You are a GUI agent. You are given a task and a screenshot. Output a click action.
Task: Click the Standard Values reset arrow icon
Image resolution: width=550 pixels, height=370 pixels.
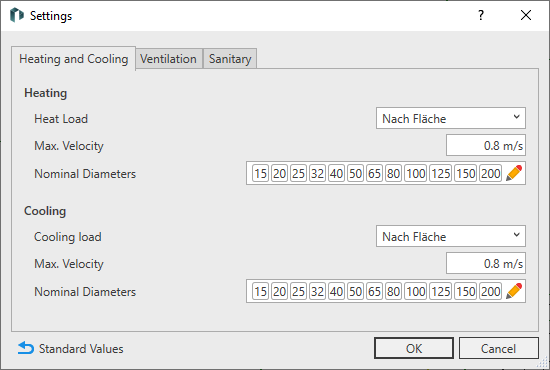point(26,348)
